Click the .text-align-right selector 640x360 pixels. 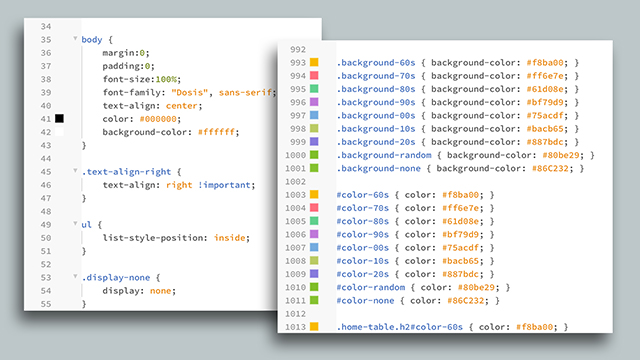[x=126, y=172]
